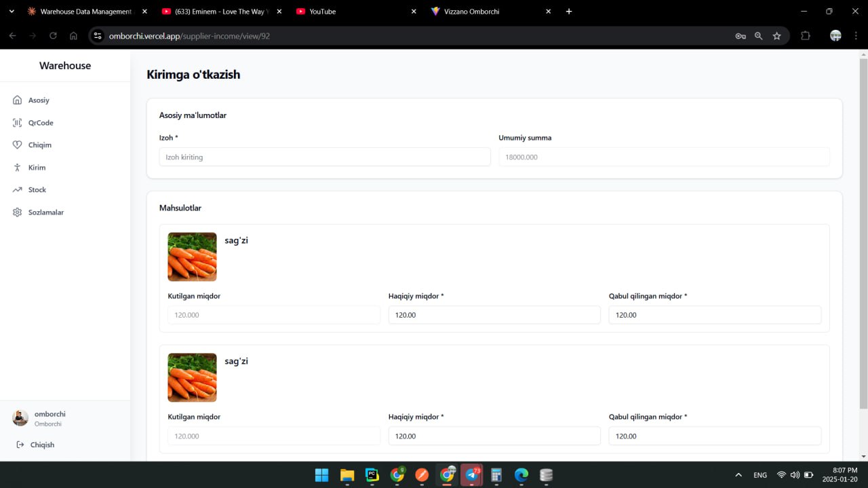The image size is (868, 488).
Task: Open Telegram from the taskbar
Action: (x=471, y=475)
